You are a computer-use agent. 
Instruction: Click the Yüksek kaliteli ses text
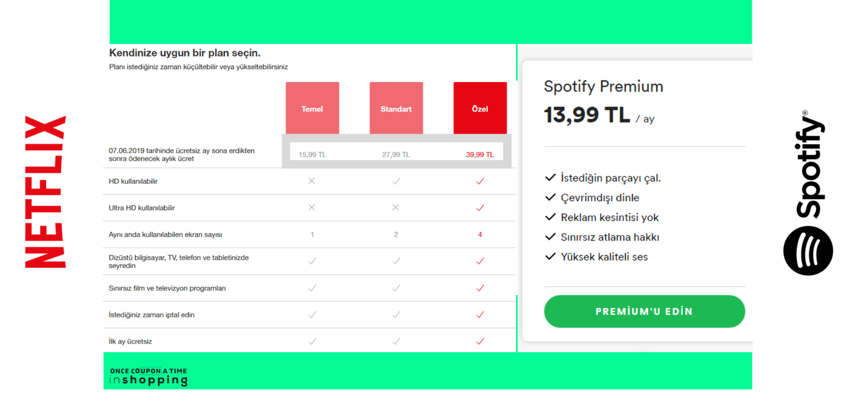604,257
